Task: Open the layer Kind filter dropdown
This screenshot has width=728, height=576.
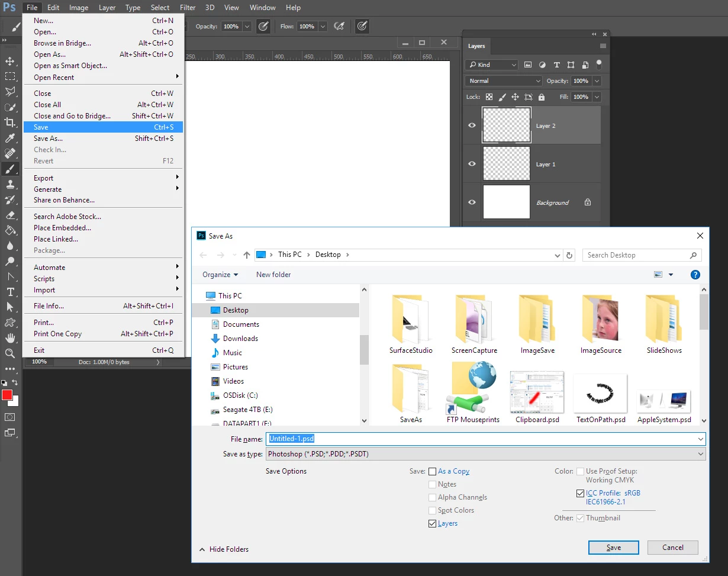Action: [491, 65]
